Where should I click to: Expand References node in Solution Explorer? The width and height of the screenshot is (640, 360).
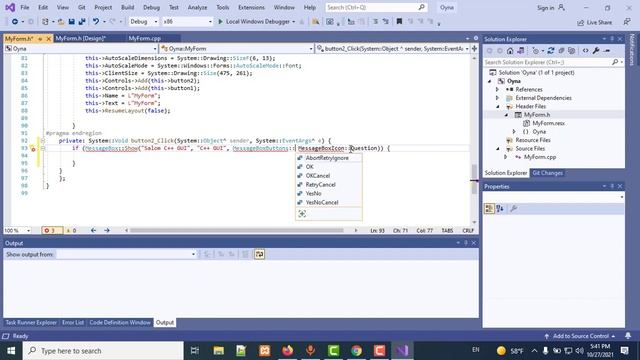click(497, 89)
